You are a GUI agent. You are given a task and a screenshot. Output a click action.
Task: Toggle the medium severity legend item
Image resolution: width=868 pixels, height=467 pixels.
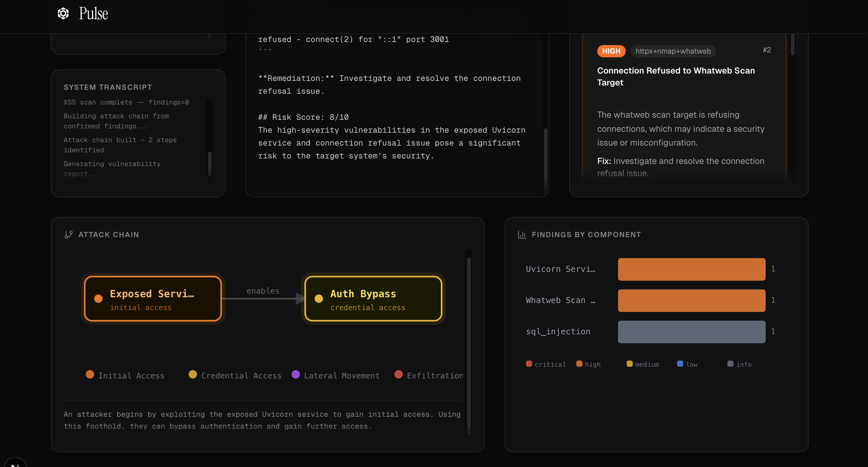coord(642,364)
